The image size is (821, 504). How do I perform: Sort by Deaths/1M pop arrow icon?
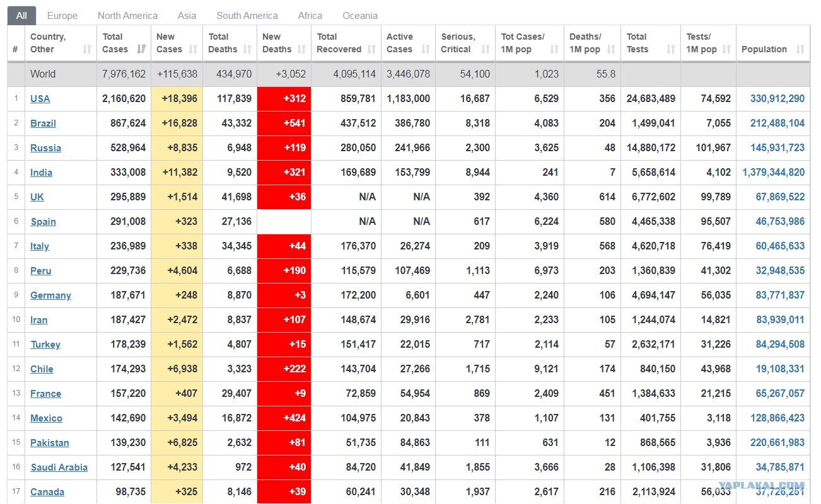(611, 49)
